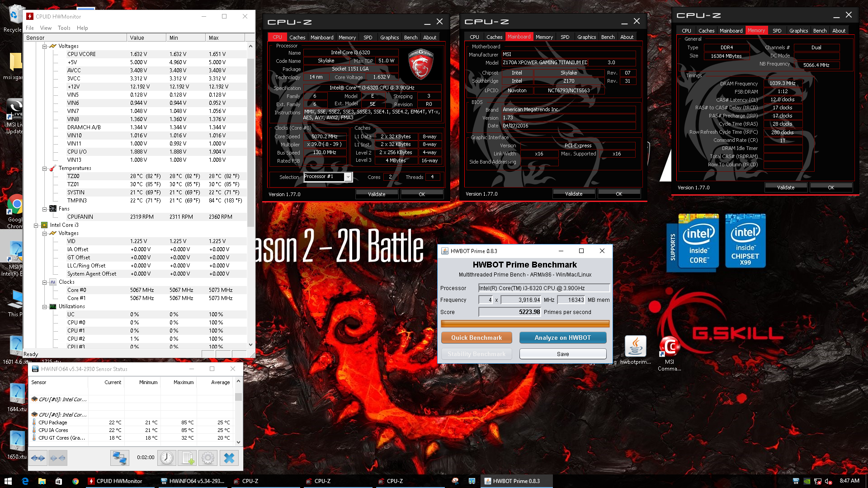The image size is (868, 488).
Task: Click OK in Mainboard CPU-Z window
Action: pos(619,194)
